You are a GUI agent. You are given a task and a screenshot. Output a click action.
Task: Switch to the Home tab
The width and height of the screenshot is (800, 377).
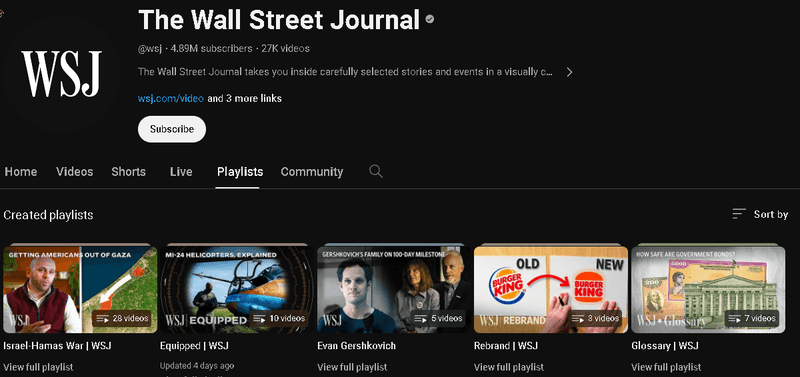coord(21,172)
